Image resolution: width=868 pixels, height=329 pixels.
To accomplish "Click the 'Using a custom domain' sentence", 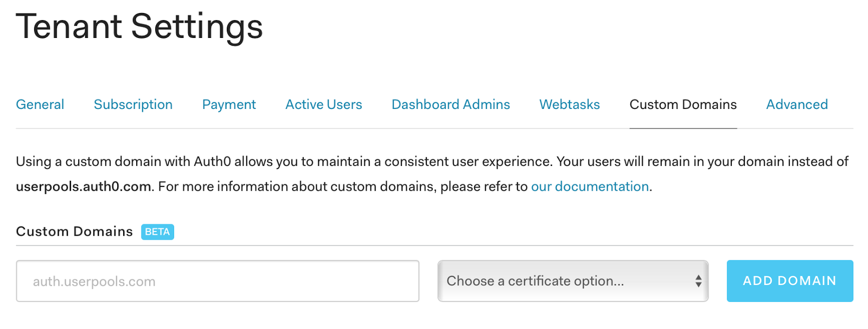I will pyautogui.click(x=282, y=162).
